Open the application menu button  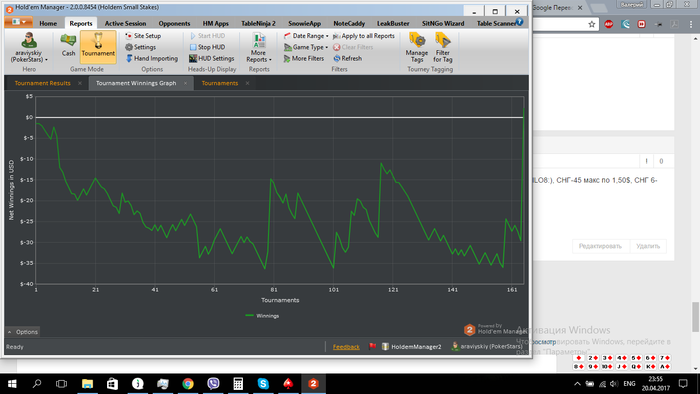18,22
